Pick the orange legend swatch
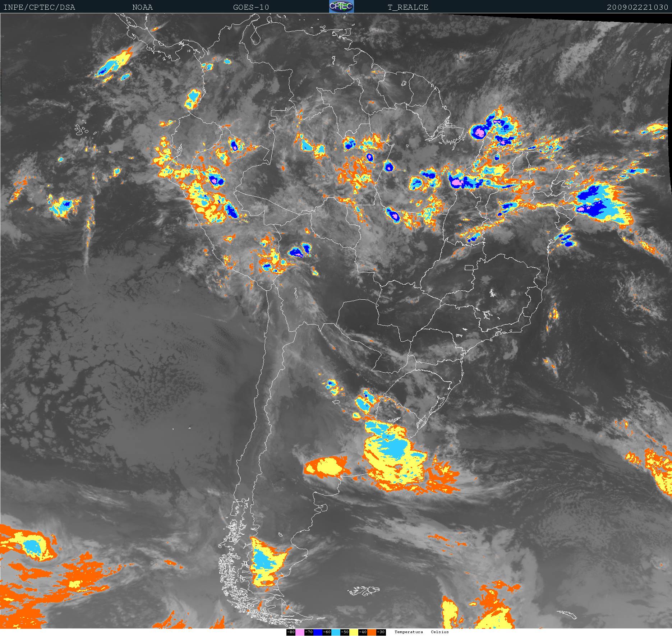 coord(372,632)
